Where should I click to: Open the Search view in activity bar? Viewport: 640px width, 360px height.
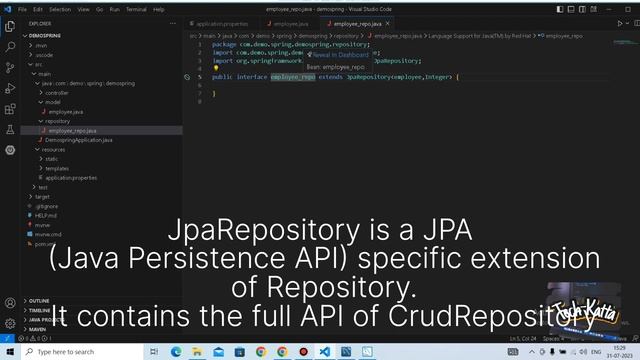click(10, 47)
